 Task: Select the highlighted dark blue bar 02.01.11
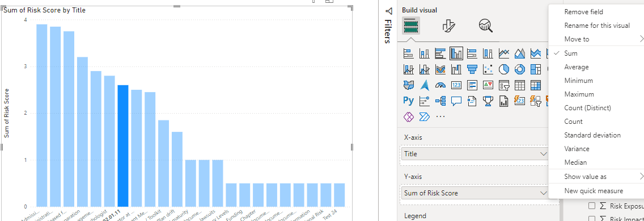pyautogui.click(x=123, y=145)
